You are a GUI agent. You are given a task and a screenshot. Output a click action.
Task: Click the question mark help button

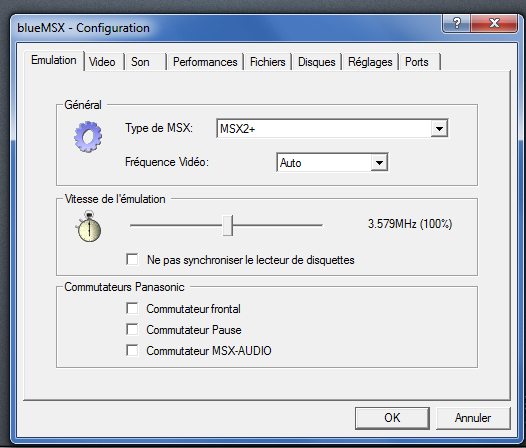click(x=457, y=23)
